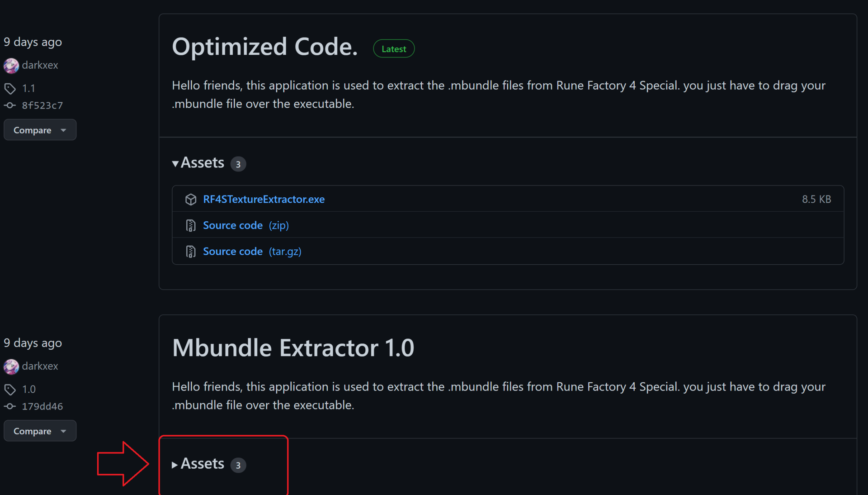
Task: Click the tag icon next to 1.0
Action: pos(10,390)
